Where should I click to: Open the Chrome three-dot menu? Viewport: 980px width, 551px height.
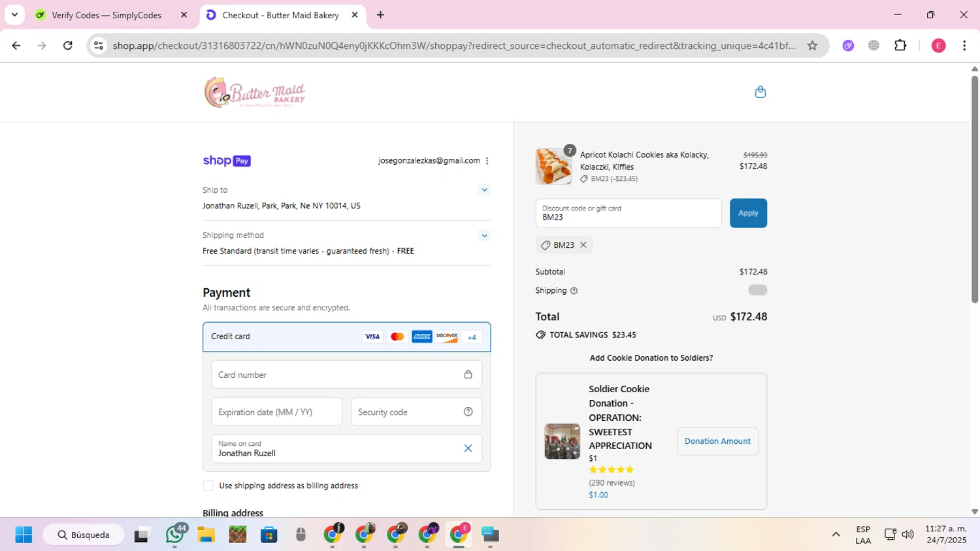click(964, 46)
